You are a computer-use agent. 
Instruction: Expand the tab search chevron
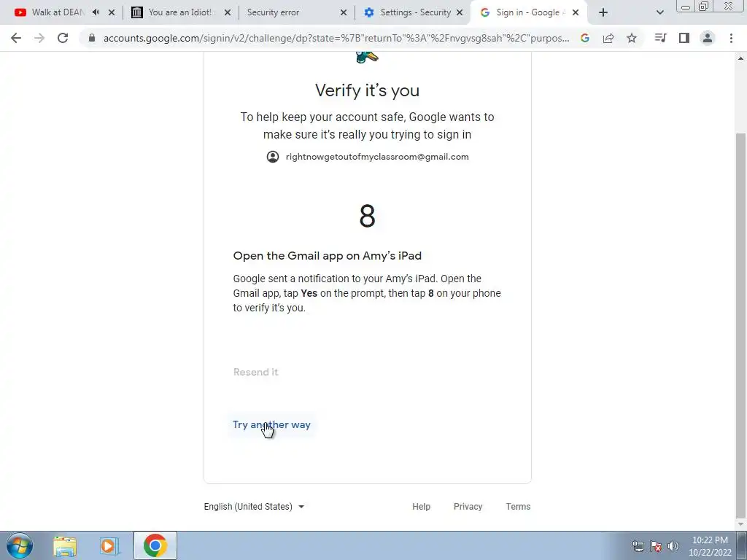tap(659, 13)
